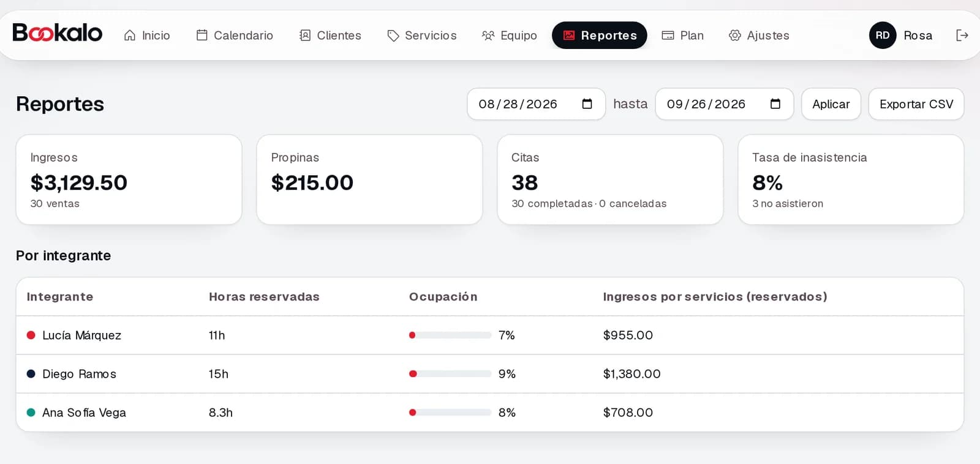This screenshot has width=980, height=464.
Task: Click the Equipo people icon
Action: point(488,36)
